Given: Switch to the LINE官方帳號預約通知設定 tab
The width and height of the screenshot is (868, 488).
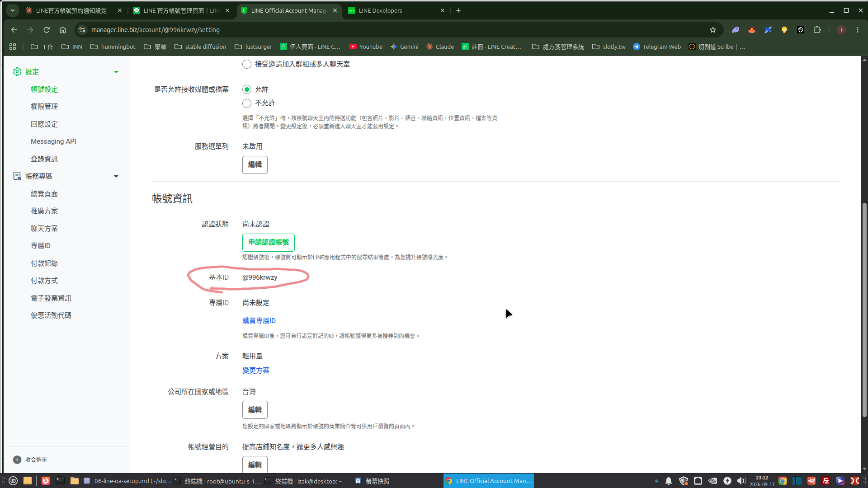Looking at the screenshot, I should point(74,10).
